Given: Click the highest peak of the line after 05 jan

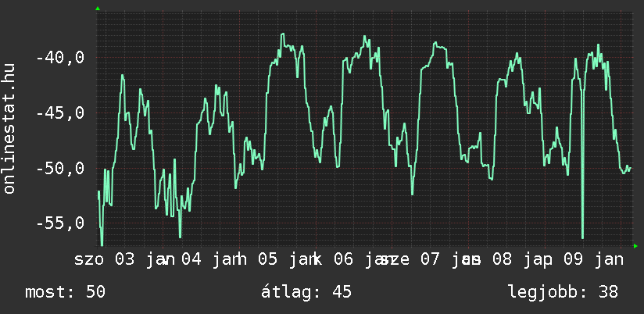Looking at the screenshot, I should (x=282, y=34).
